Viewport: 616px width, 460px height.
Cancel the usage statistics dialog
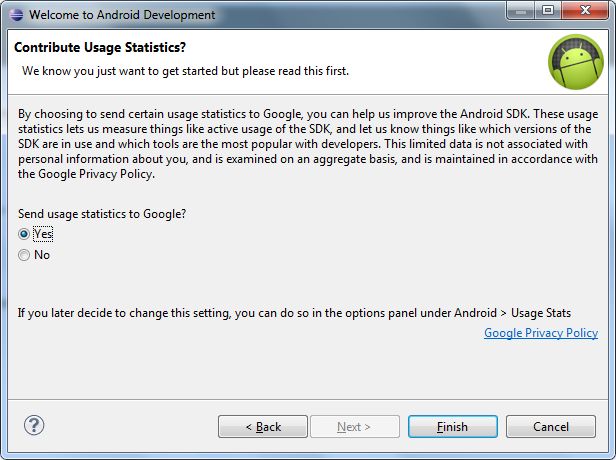[x=550, y=427]
